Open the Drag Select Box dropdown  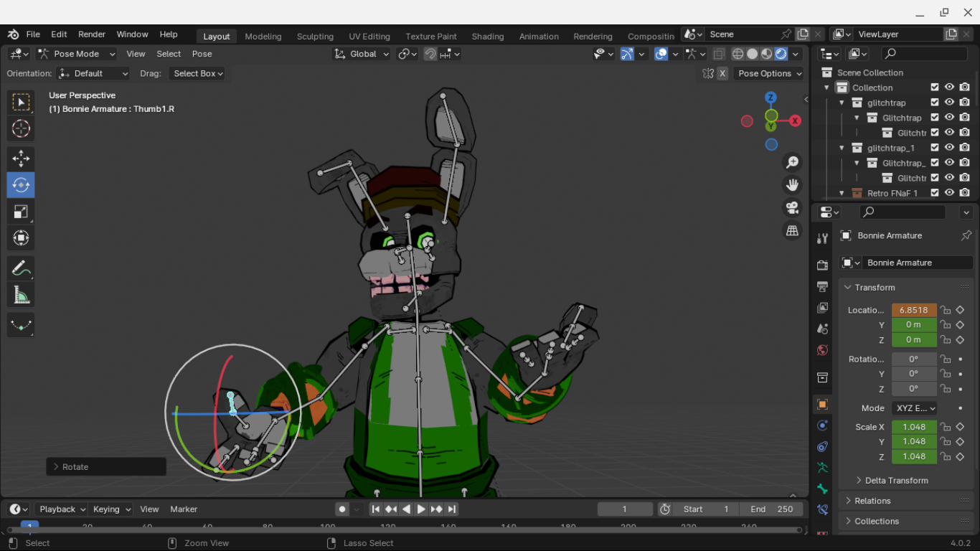[x=197, y=73]
